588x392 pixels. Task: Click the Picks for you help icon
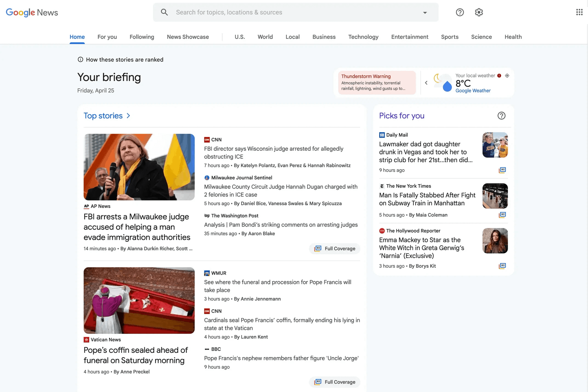(501, 116)
